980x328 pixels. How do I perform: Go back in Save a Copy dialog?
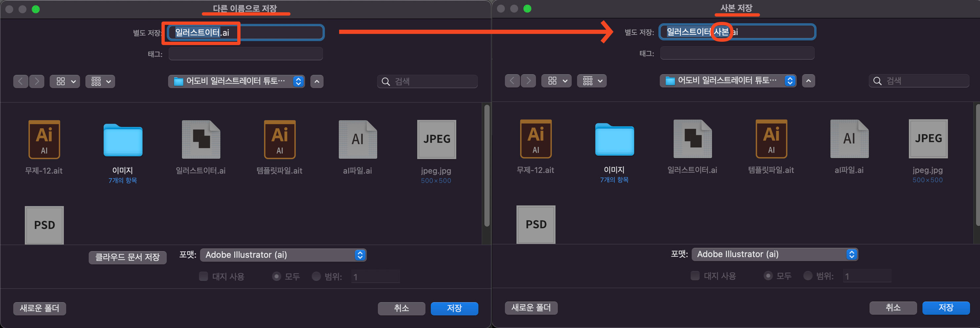(x=512, y=81)
